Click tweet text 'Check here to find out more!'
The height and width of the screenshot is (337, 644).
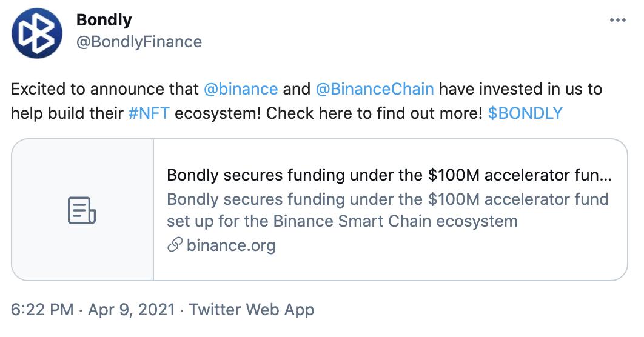pos(374,113)
